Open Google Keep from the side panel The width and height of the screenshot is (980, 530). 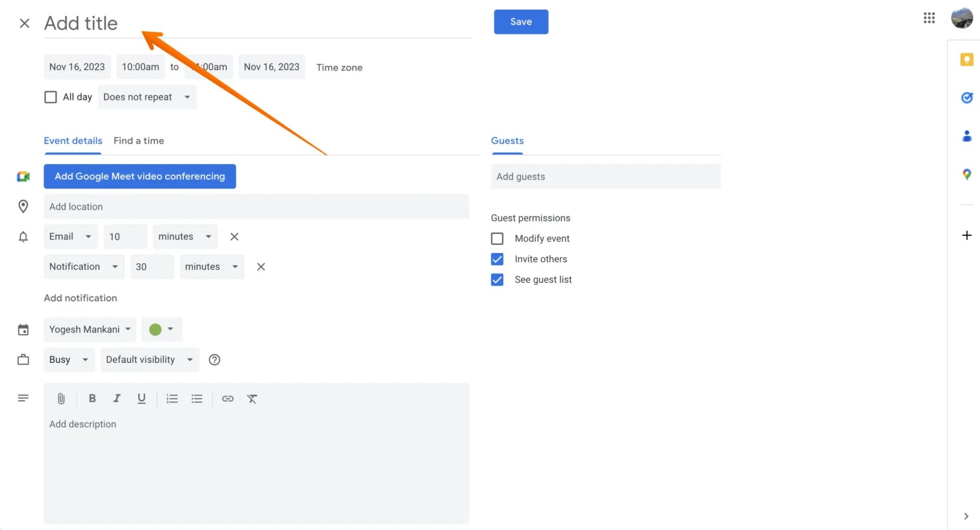966,60
